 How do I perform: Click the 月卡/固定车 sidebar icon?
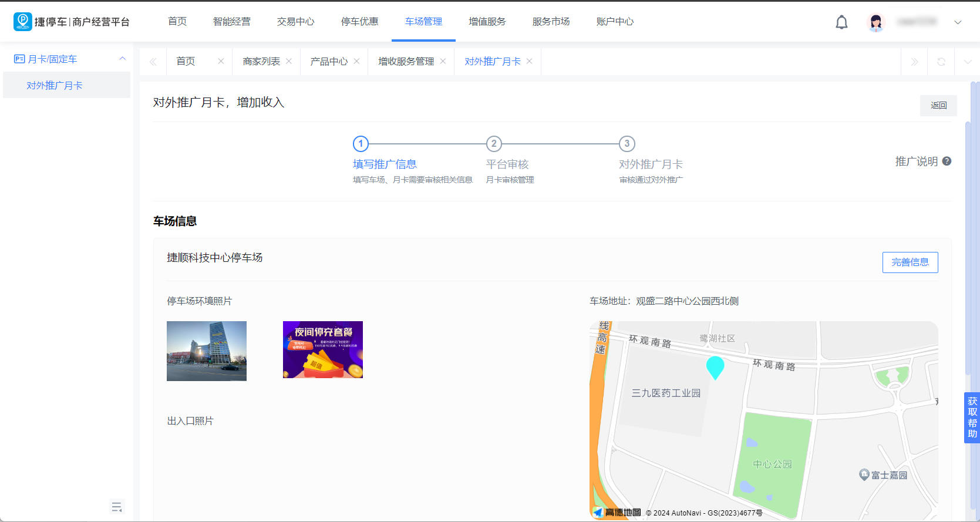coord(19,59)
